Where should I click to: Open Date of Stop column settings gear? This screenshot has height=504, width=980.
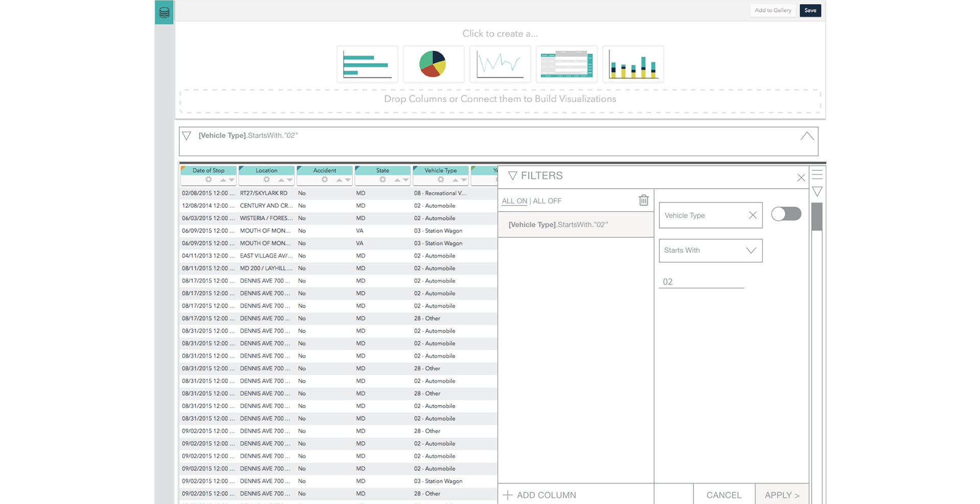(x=209, y=180)
